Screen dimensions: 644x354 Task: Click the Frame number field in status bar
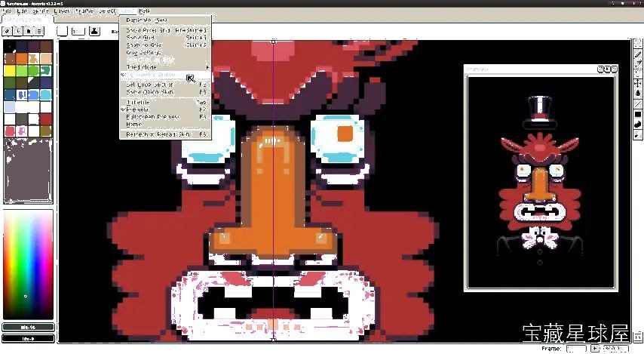tap(576, 349)
